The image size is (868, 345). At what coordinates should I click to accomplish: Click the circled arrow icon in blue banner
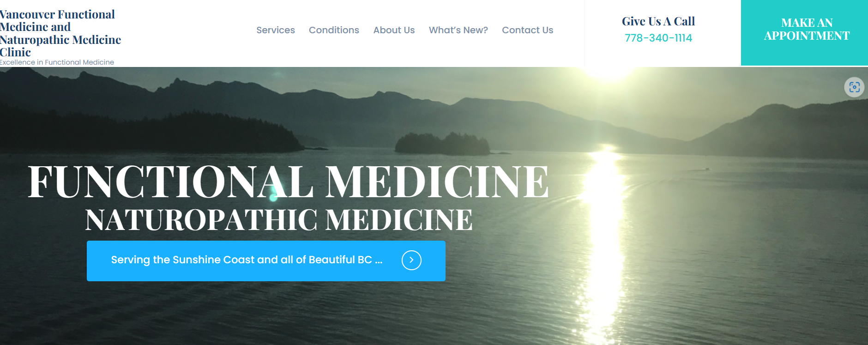tap(411, 260)
